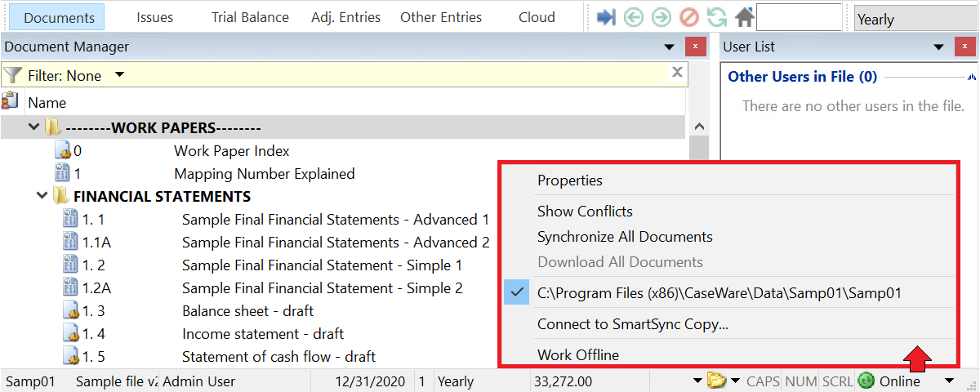Click the green back arrow icon
This screenshot has width=980, height=392.
click(633, 17)
